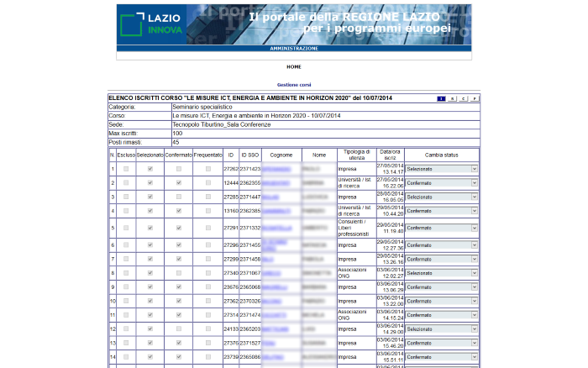The height and width of the screenshot is (368, 588).
Task: Open the Cognome link for ID 12444
Action: click(x=276, y=183)
